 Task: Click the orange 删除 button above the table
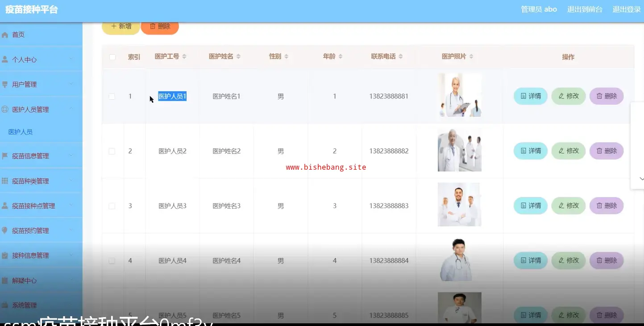point(160,26)
